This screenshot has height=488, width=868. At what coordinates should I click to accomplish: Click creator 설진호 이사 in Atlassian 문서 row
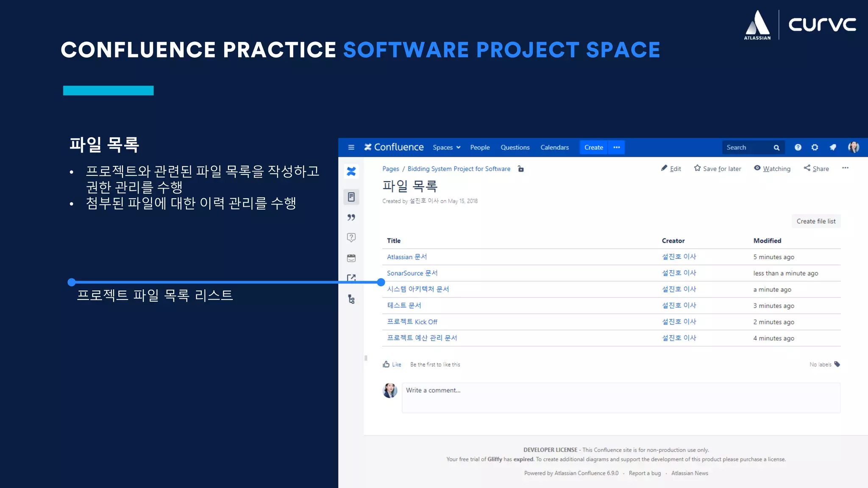click(x=679, y=257)
